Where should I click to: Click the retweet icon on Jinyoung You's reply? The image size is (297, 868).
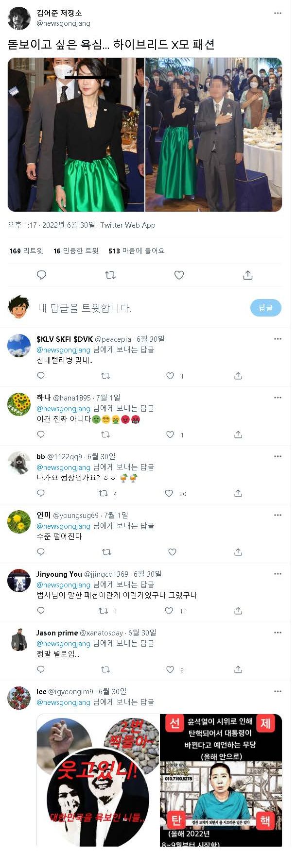[103, 611]
